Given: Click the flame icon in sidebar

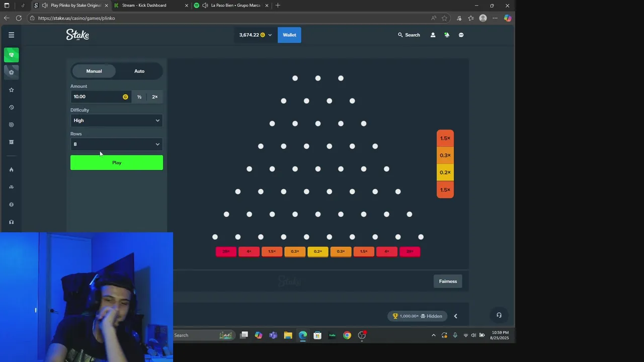Looking at the screenshot, I should pos(11,169).
